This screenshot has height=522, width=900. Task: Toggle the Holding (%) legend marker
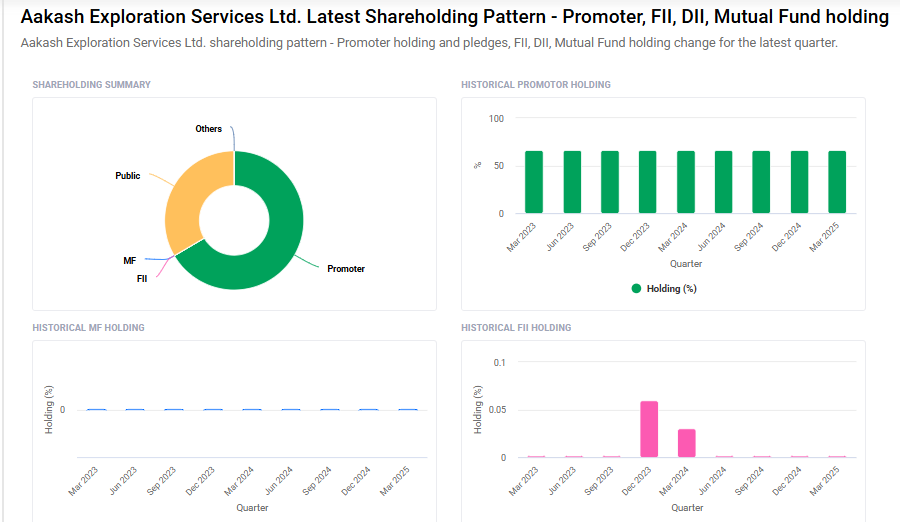pos(636,288)
